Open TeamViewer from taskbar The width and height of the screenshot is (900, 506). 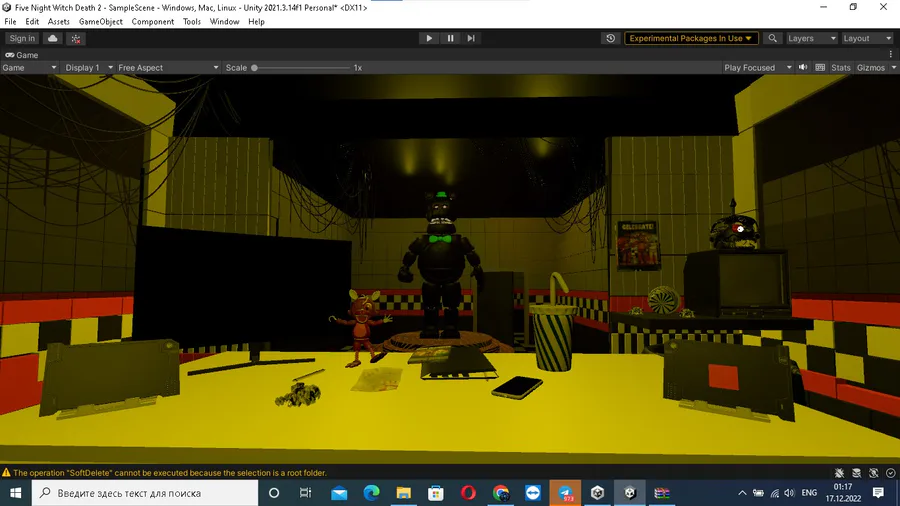(x=533, y=493)
